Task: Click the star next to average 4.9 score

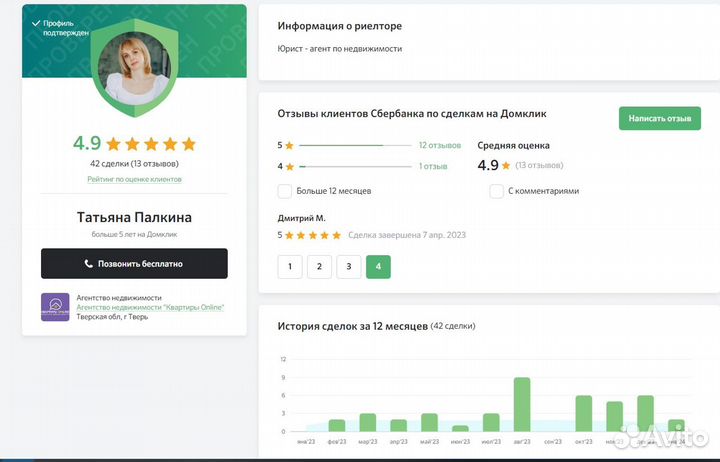Action: 506,165
